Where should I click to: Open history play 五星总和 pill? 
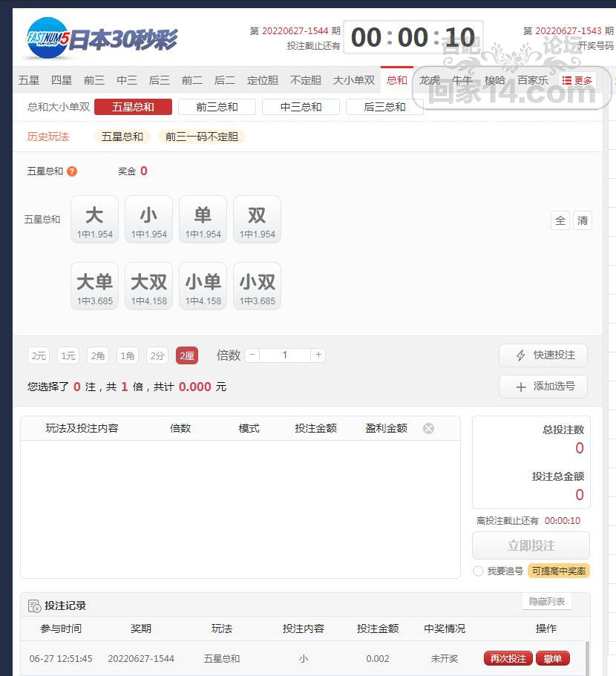pos(122,137)
